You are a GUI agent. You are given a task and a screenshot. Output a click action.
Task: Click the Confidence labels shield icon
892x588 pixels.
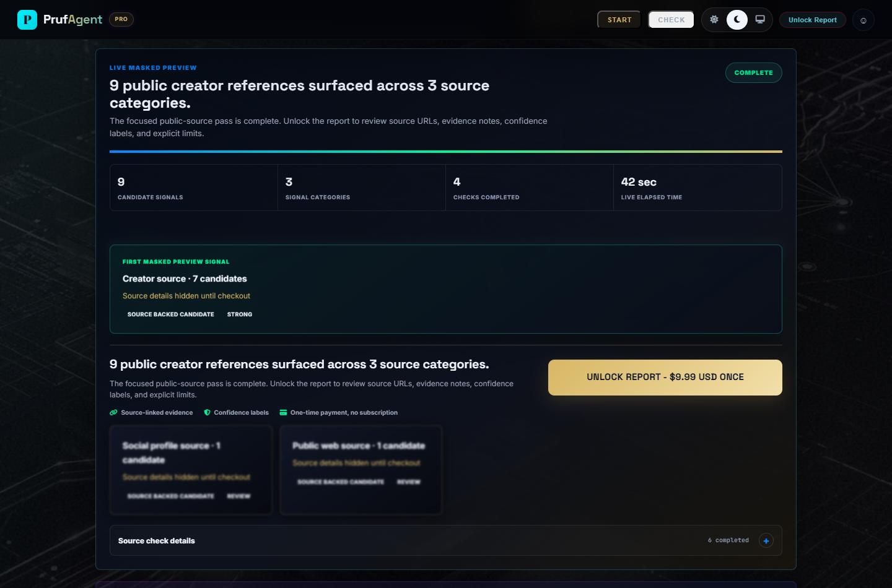[x=208, y=412]
